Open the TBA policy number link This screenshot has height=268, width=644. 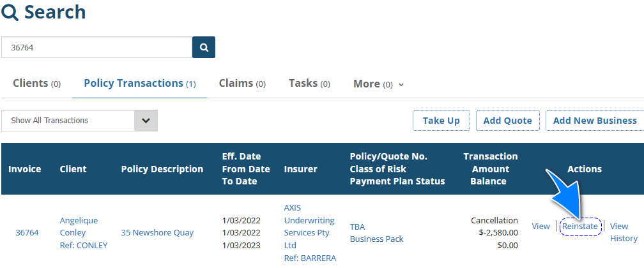point(357,227)
